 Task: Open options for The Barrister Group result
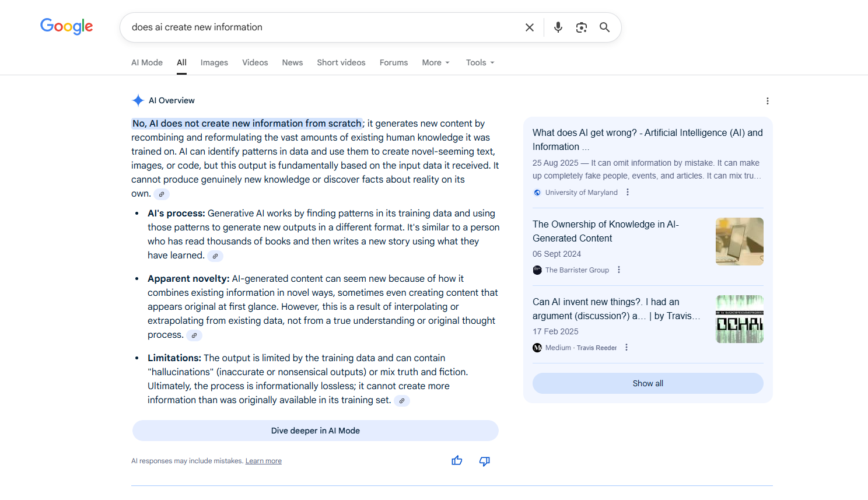point(619,270)
